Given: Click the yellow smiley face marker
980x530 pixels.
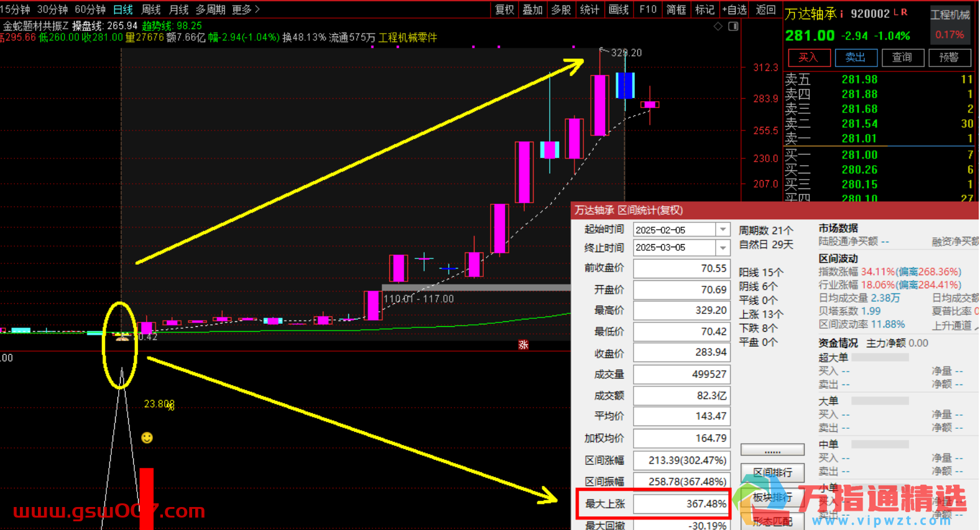Looking at the screenshot, I should [147, 437].
